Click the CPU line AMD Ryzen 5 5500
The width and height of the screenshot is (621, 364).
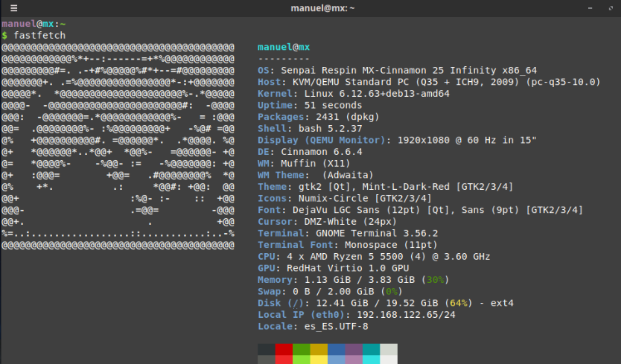[374, 257]
